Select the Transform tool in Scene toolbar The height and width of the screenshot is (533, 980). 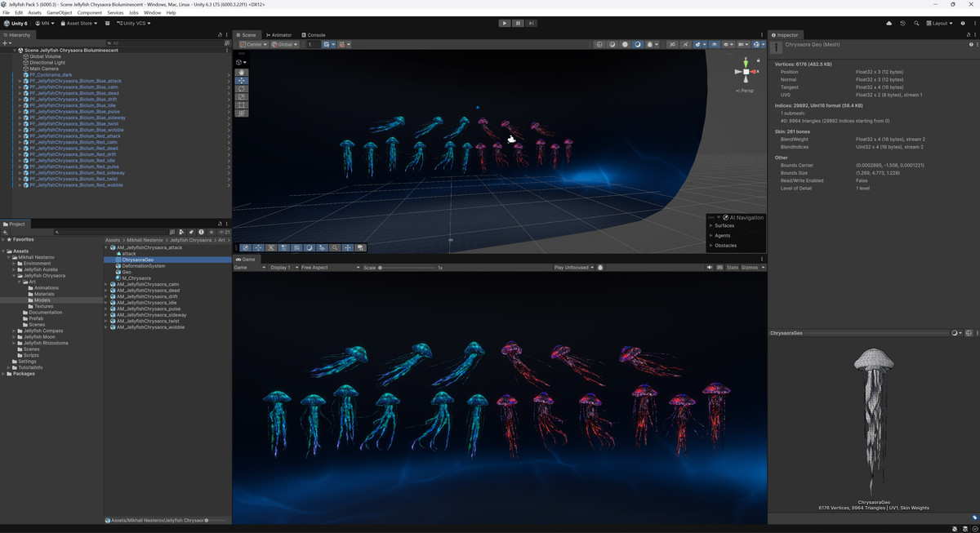pyautogui.click(x=242, y=113)
